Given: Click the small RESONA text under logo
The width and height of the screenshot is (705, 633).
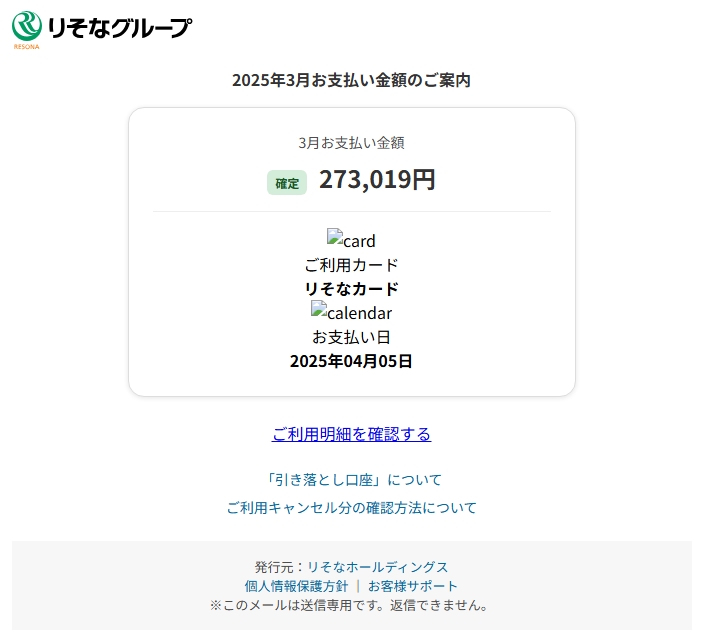Looking at the screenshot, I should point(27,46).
